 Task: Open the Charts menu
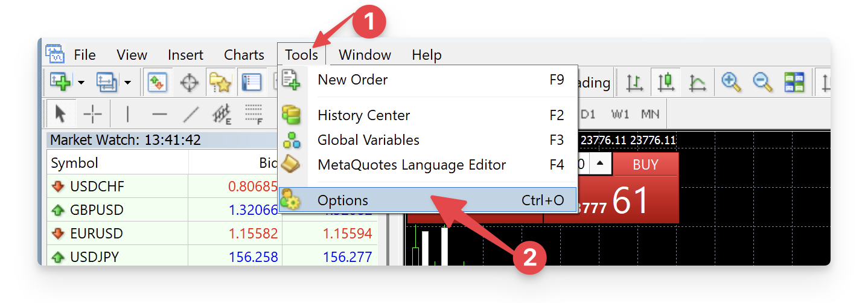click(244, 55)
